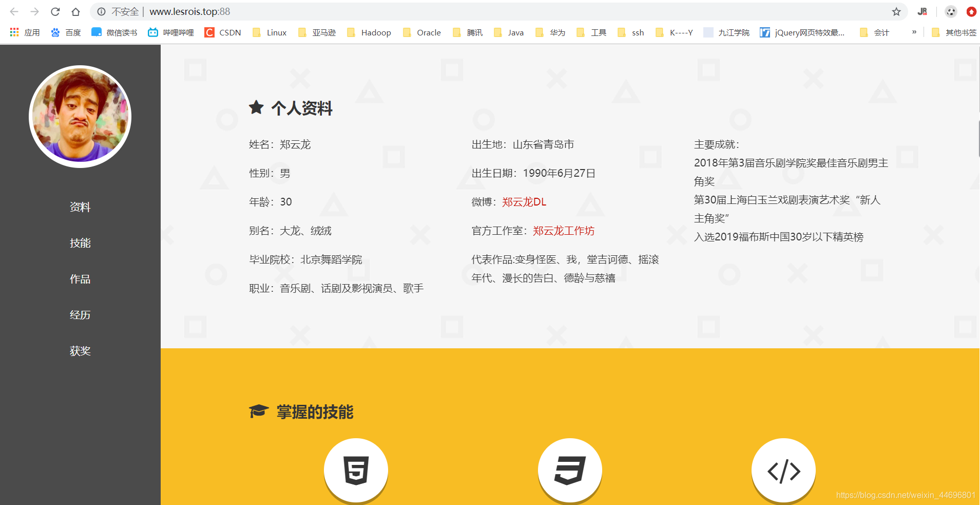Open the JR browser extension
This screenshot has height=505, width=980.
(x=923, y=11)
